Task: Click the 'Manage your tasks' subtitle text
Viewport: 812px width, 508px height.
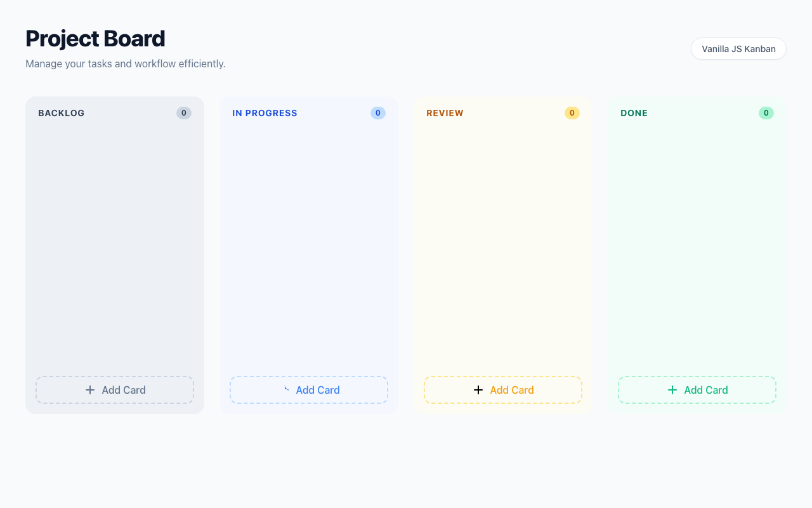Action: [x=126, y=63]
